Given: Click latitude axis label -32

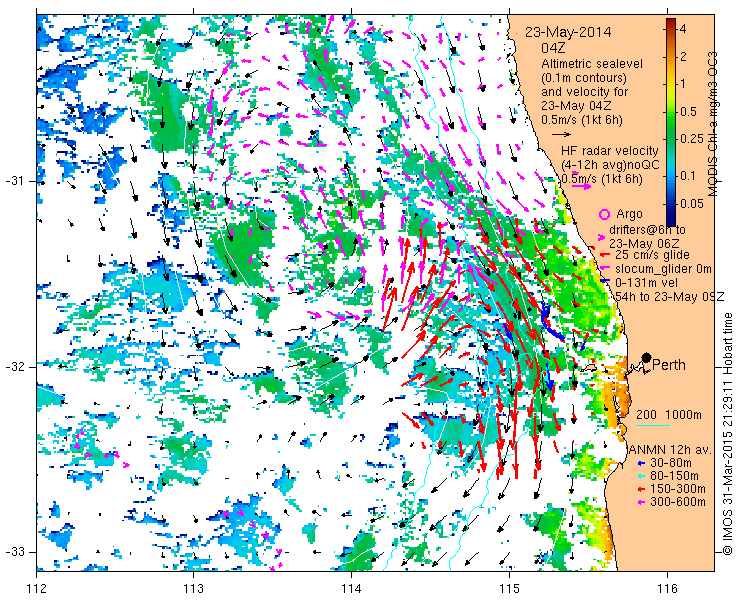Looking at the screenshot, I should click(15, 367).
